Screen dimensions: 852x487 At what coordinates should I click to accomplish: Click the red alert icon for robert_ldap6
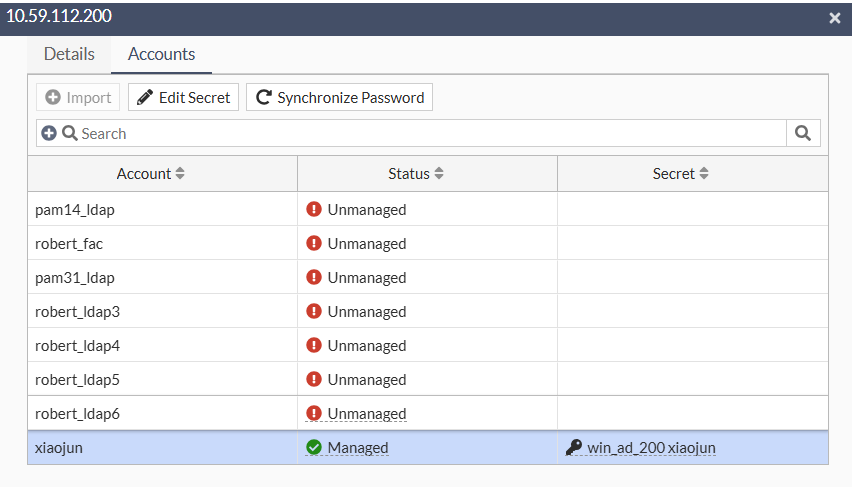coord(314,413)
